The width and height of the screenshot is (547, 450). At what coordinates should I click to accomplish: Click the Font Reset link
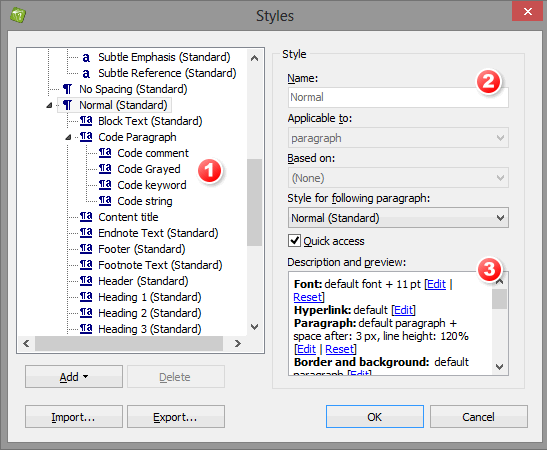click(308, 297)
